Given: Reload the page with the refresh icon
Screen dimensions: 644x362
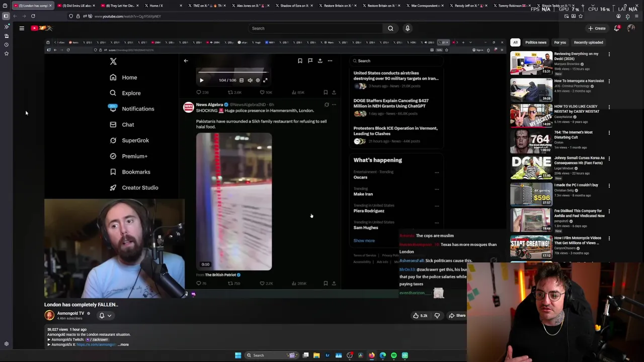Looking at the screenshot, I should point(33,16).
